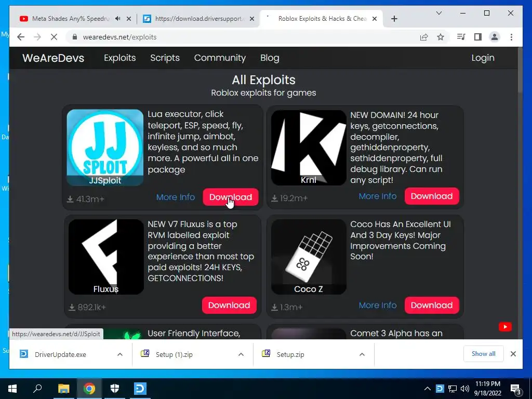
Task: Close the downloads bar
Action: (x=513, y=354)
